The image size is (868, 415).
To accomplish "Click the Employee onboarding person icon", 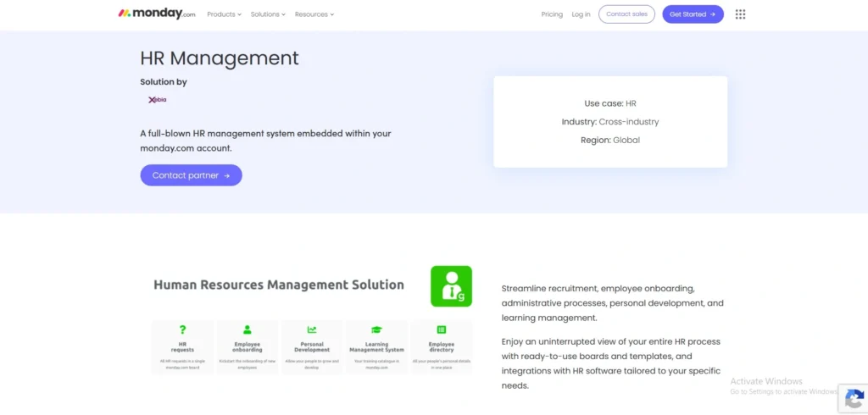I will (x=248, y=329).
